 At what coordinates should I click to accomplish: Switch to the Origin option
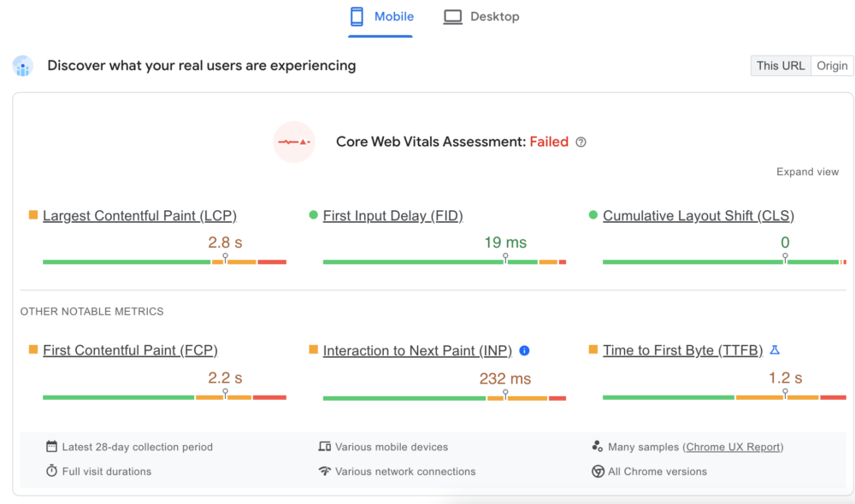[831, 65]
